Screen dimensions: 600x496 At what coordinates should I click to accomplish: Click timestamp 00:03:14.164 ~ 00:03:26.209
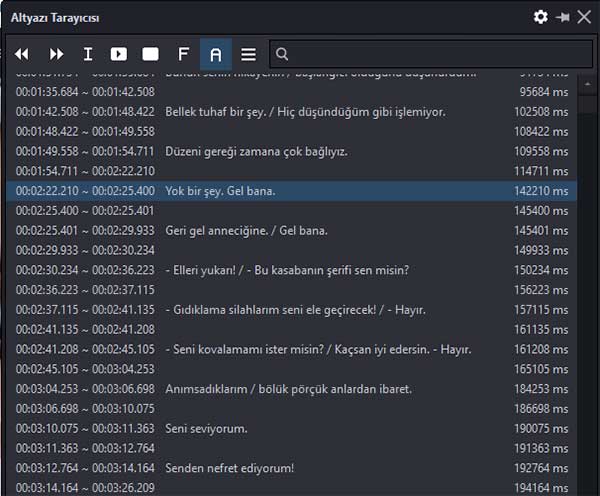[x=85, y=488]
